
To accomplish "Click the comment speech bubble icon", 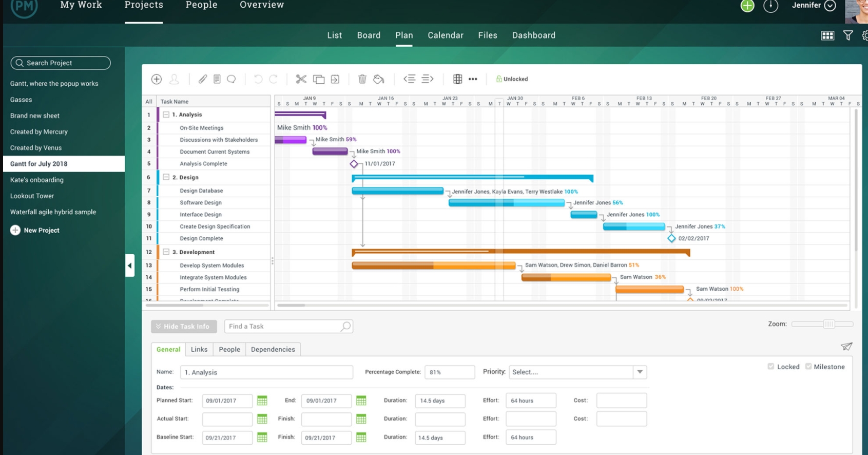I will [232, 79].
